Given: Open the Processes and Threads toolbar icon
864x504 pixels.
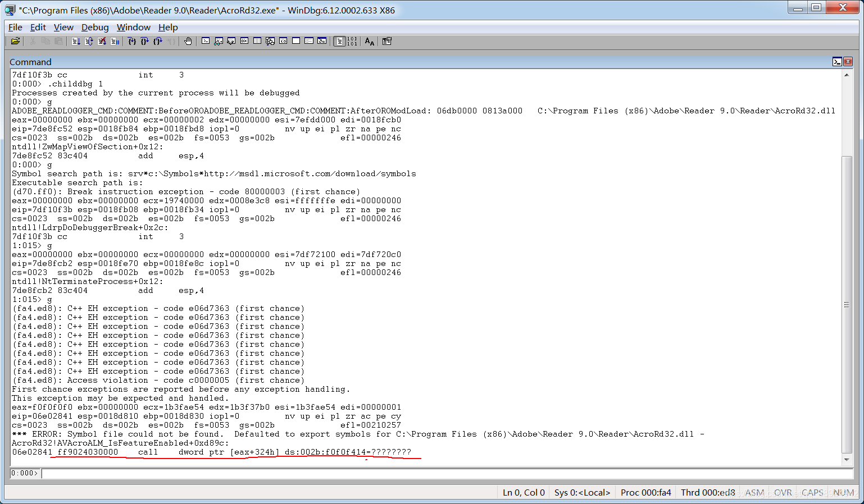Looking at the screenshot, I should [309, 41].
